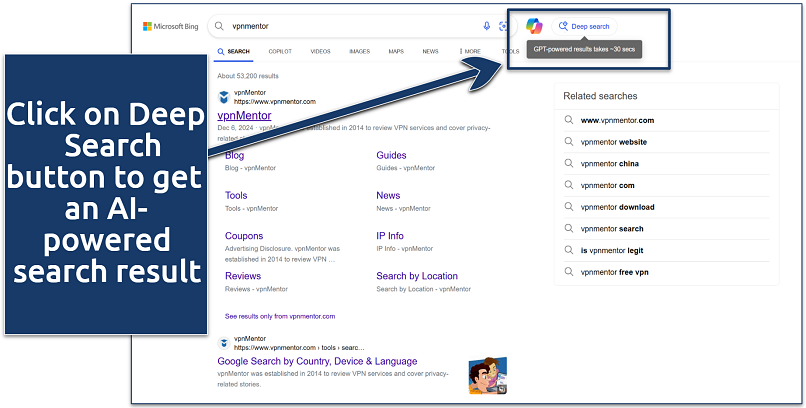This screenshot has width=806, height=408.
Task: Select related search vpnmentor free vpn
Action: pyautogui.click(x=614, y=272)
